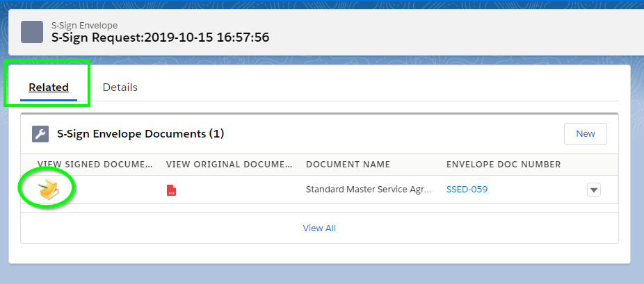Click the View Signed Document column header
The width and height of the screenshot is (644, 284).
tap(95, 165)
